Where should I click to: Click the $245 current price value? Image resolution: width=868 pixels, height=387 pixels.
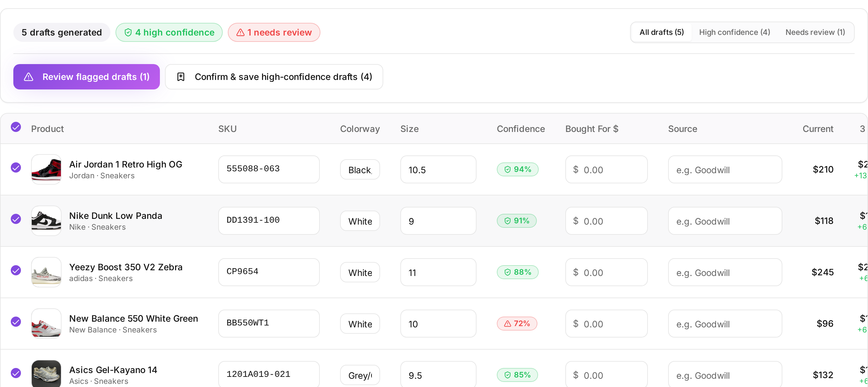click(x=823, y=272)
